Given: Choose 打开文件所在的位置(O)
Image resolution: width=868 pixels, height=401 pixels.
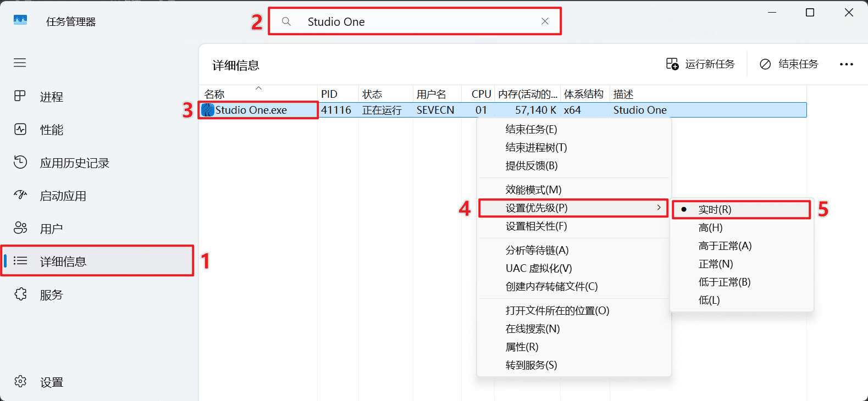Looking at the screenshot, I should pos(574,310).
